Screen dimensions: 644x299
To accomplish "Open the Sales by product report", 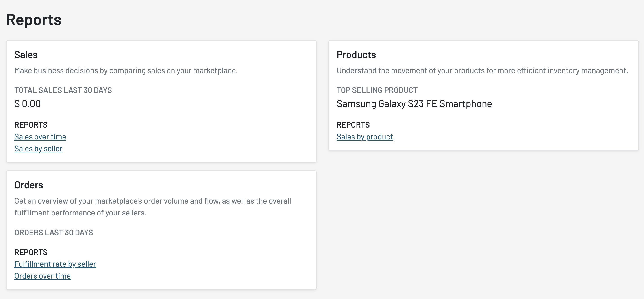I will [x=365, y=137].
